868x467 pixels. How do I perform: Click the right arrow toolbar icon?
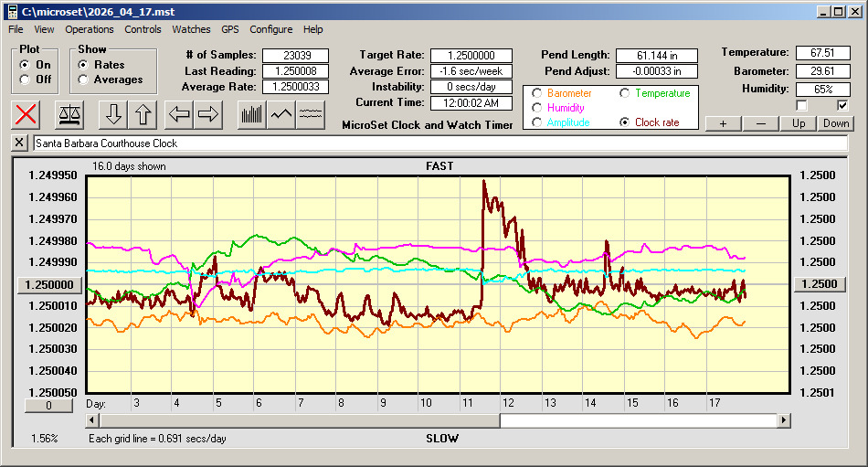(208, 114)
